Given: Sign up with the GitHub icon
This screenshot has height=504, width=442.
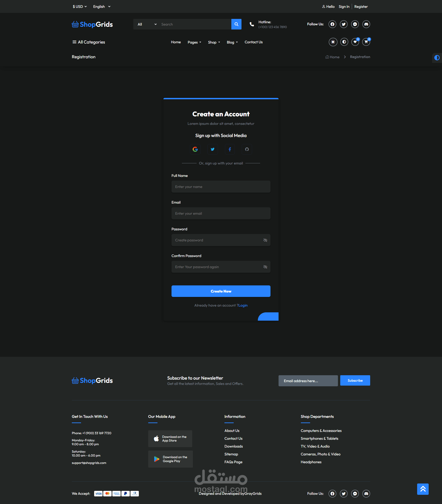Looking at the screenshot, I should (247, 149).
